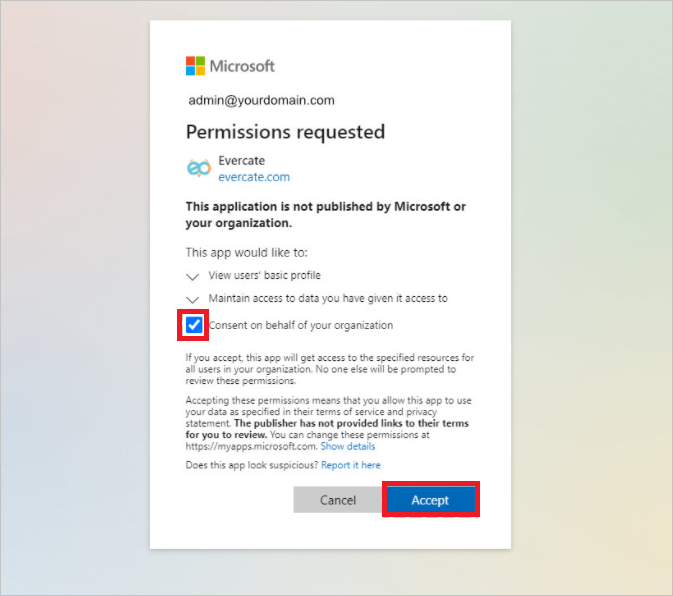Open the evercate.com link

[254, 177]
